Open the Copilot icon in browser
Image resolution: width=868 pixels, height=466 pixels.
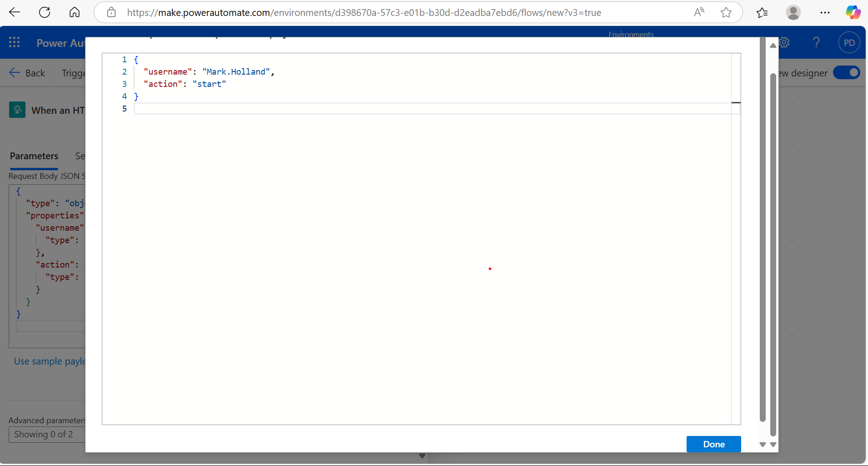tap(853, 12)
